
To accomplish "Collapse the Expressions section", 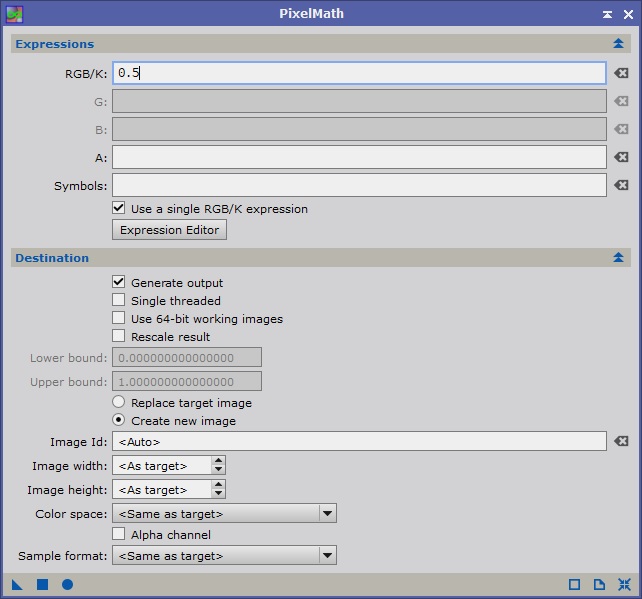I will pyautogui.click(x=618, y=43).
